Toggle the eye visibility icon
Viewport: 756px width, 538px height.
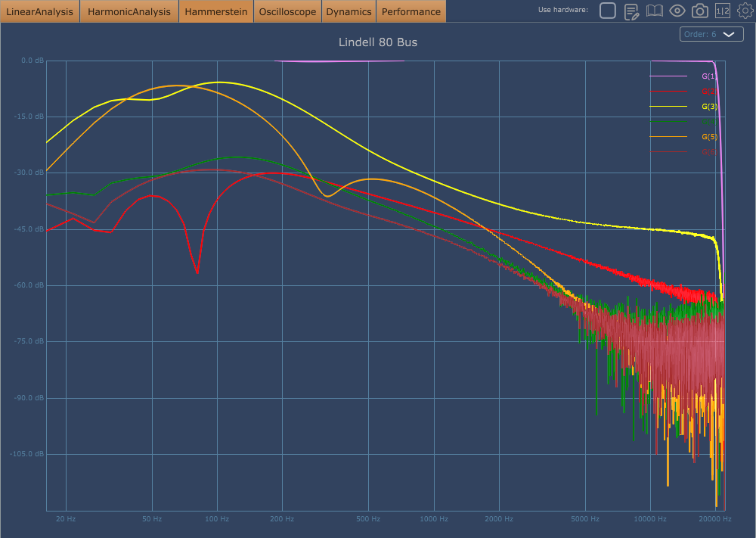tap(677, 10)
